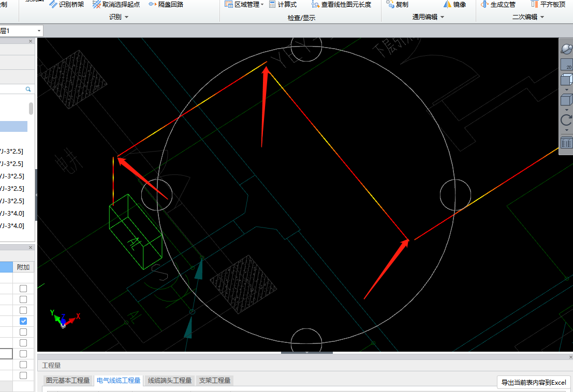Click the 生成立管 tool
Viewport: 573px width, 392px height.
click(498, 4)
